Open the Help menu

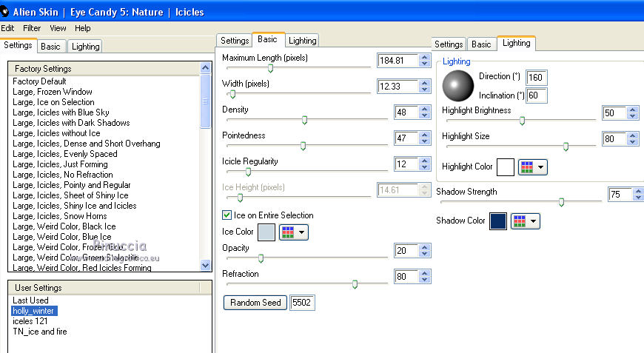[x=83, y=28]
